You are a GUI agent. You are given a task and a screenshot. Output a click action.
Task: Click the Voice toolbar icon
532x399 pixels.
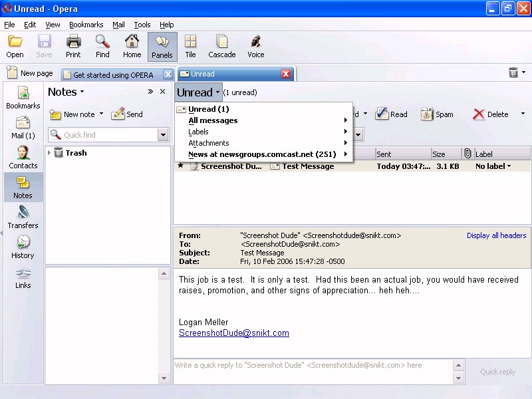click(255, 47)
